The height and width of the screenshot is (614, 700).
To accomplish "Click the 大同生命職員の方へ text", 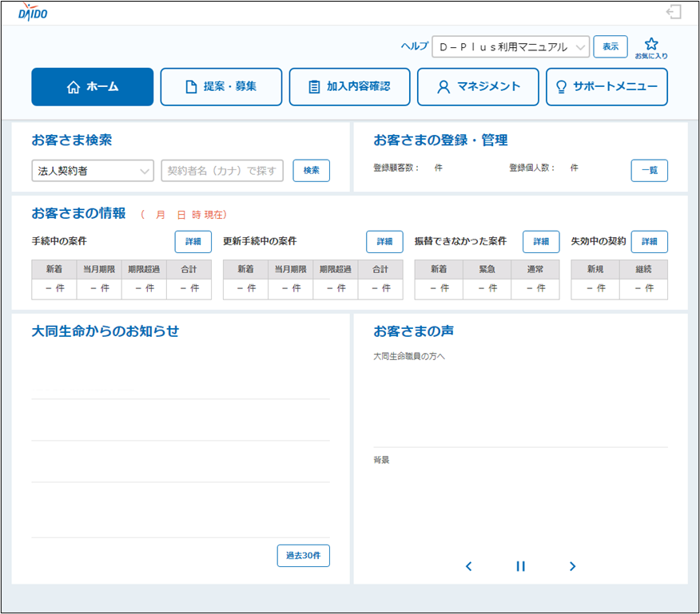I will point(409,356).
